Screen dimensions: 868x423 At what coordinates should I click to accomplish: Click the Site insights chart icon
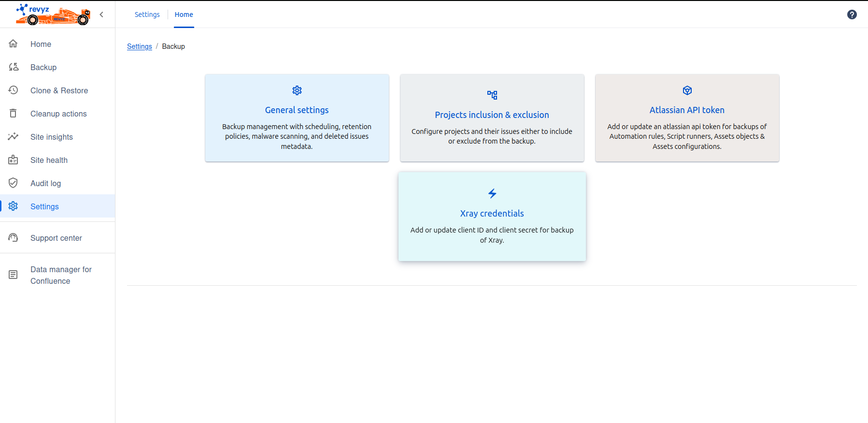[14, 137]
